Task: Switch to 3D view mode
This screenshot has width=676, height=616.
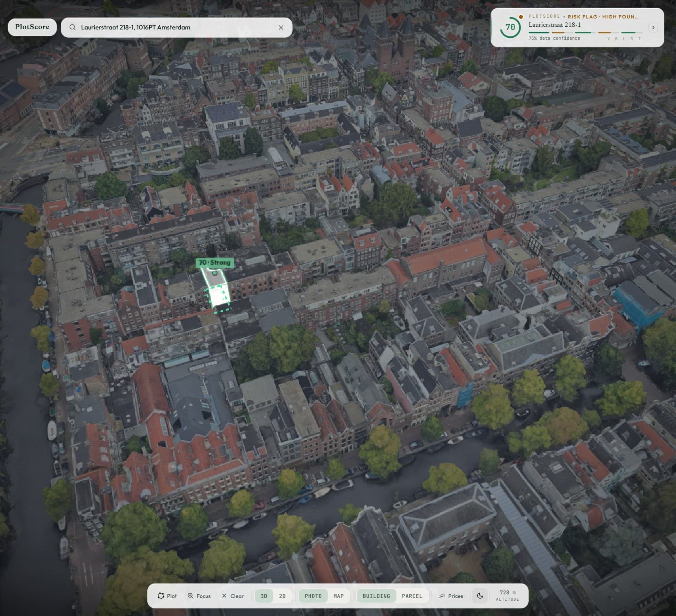Action: (264, 596)
